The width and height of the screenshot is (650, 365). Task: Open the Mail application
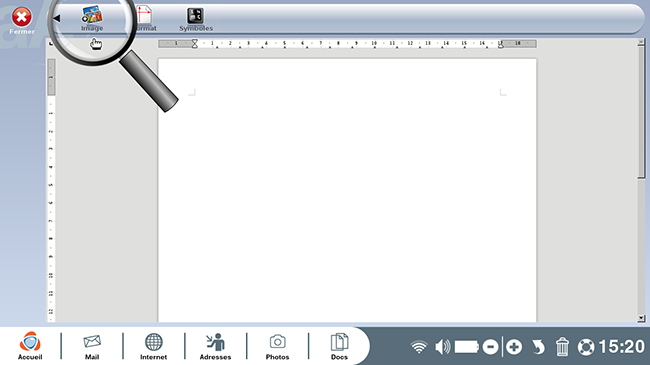click(92, 342)
